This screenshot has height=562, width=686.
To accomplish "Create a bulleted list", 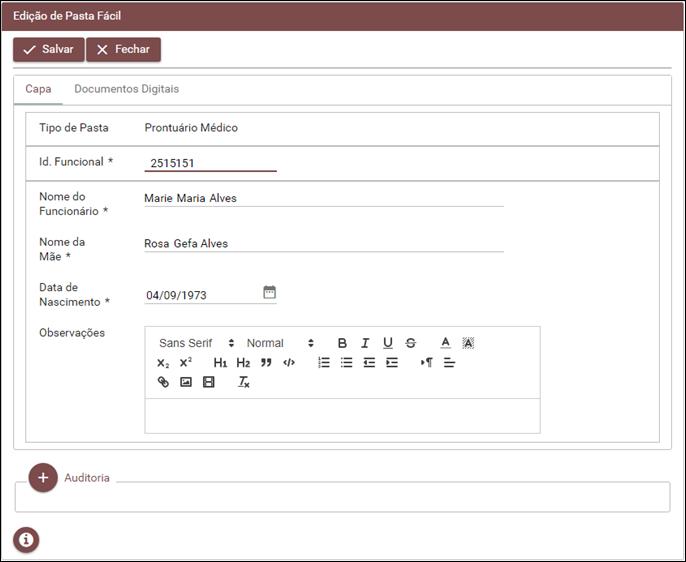I will (346, 363).
